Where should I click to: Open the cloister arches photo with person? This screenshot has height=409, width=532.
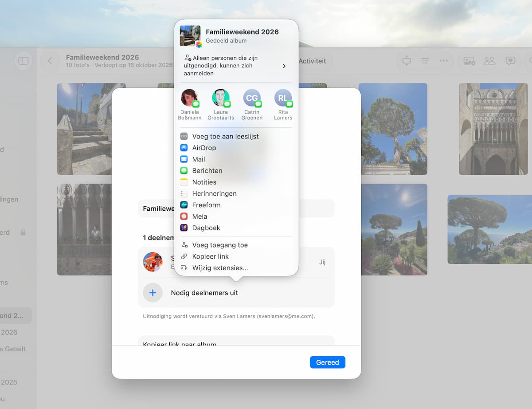[x=84, y=229]
